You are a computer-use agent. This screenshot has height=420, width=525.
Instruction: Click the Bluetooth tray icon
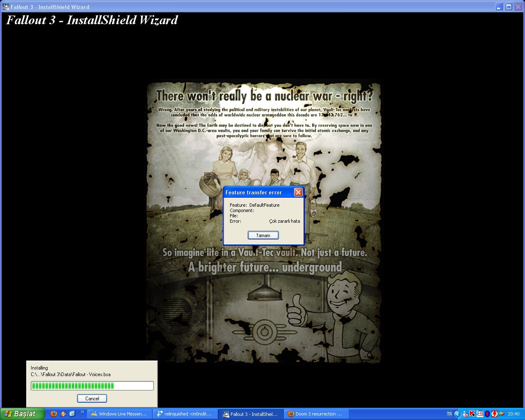(x=487, y=414)
